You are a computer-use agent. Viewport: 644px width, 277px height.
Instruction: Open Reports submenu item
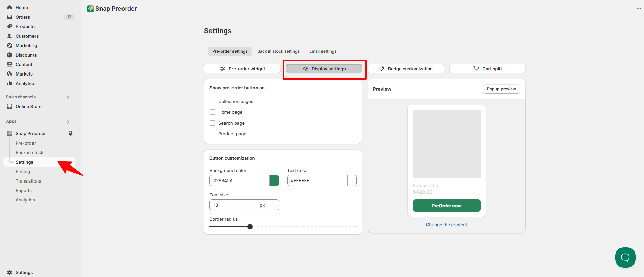point(24,190)
